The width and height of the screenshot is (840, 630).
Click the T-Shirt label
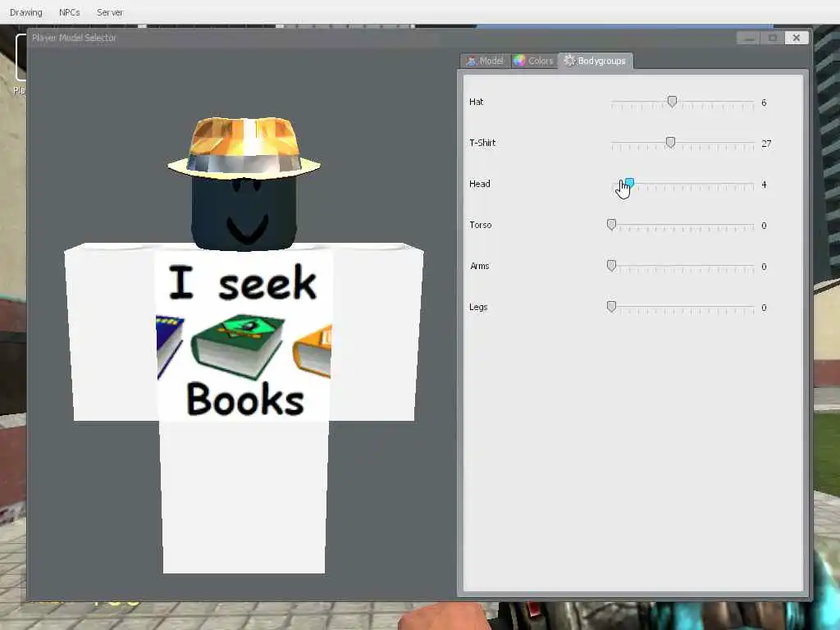482,143
